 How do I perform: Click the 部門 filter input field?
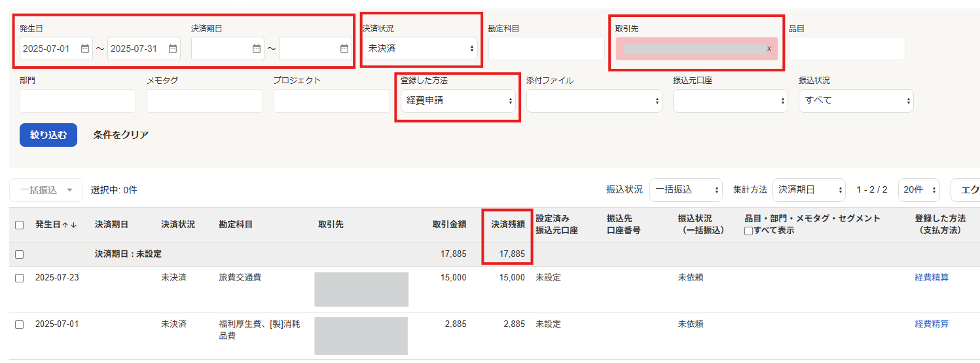(x=78, y=101)
